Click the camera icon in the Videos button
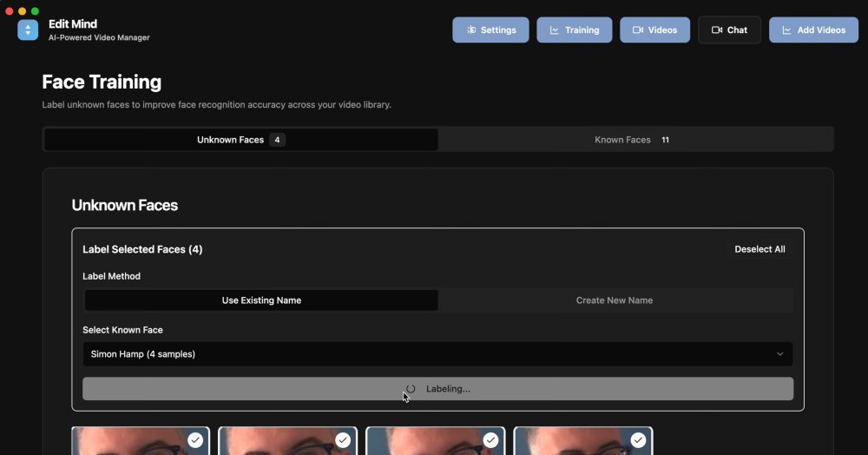 click(637, 30)
